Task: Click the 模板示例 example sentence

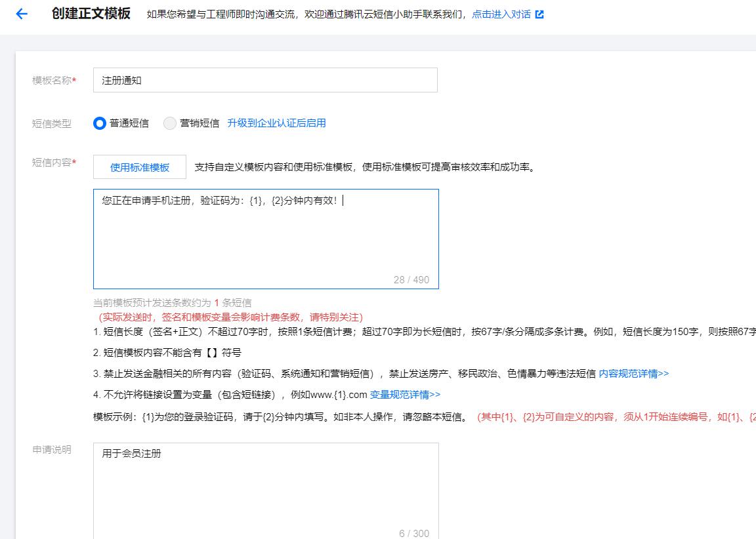Action: (x=280, y=417)
